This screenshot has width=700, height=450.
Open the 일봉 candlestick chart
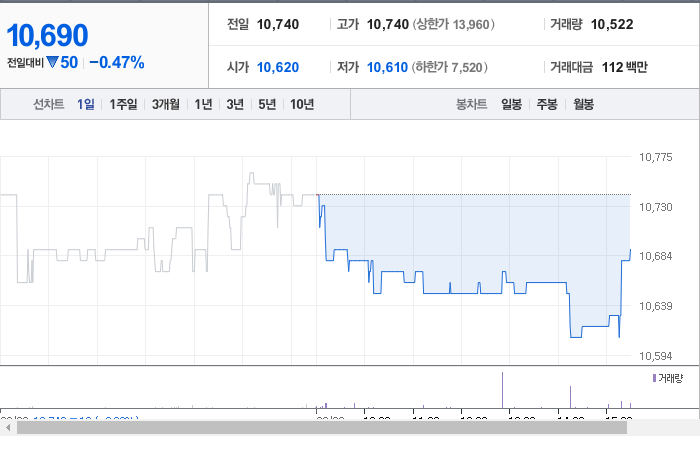point(511,104)
